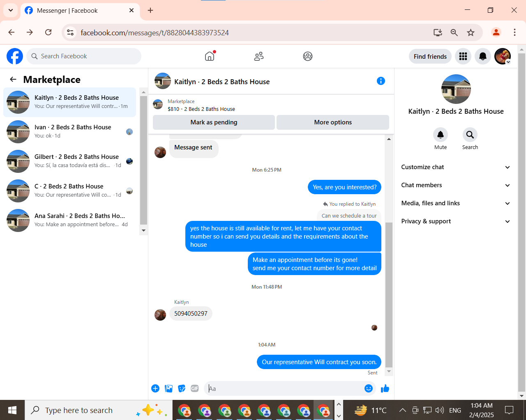526x420 pixels.
Task: Open the taskbar weather widget
Action: pos(371,410)
